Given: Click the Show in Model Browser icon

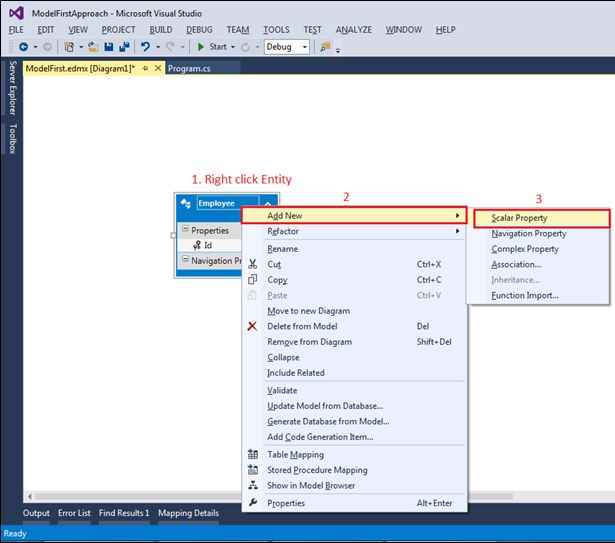Looking at the screenshot, I should point(253,485).
